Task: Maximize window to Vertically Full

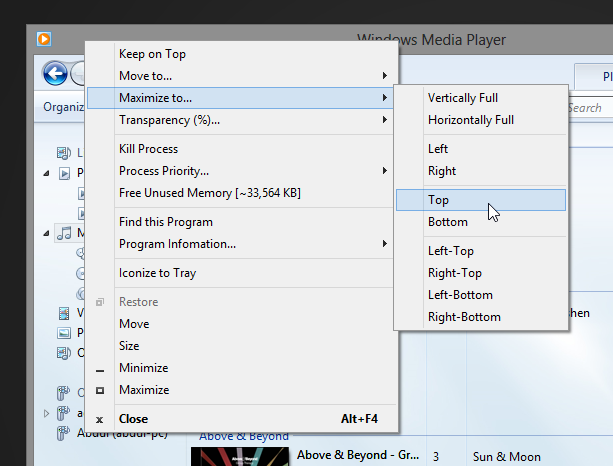Action: click(481, 98)
